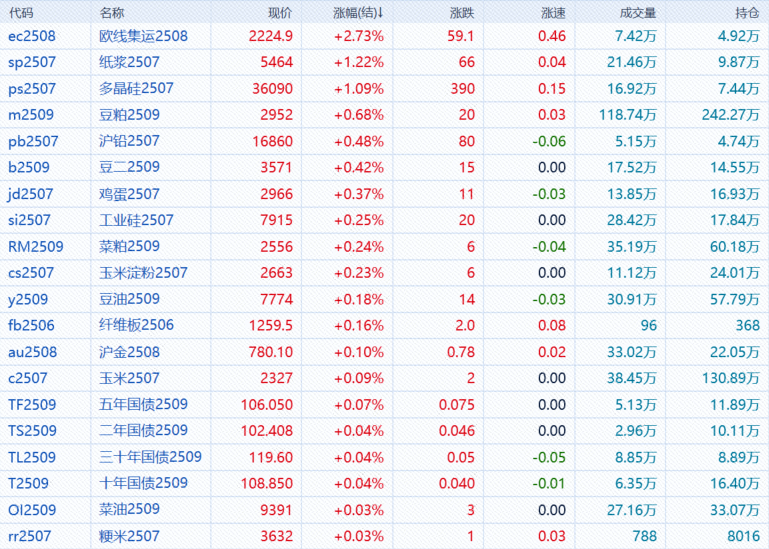769x549 pixels.
Task: Open the 多晶硅2507 contract
Action: point(137,88)
